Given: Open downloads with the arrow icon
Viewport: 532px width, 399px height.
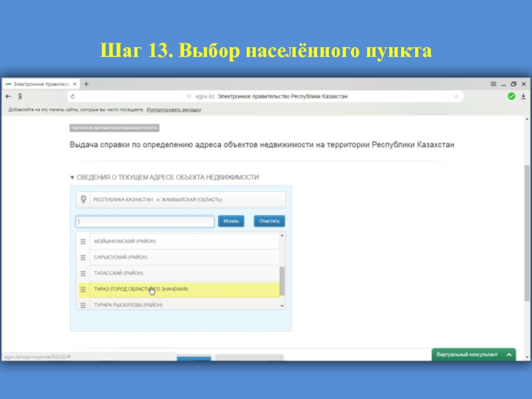Looking at the screenshot, I should (x=523, y=96).
